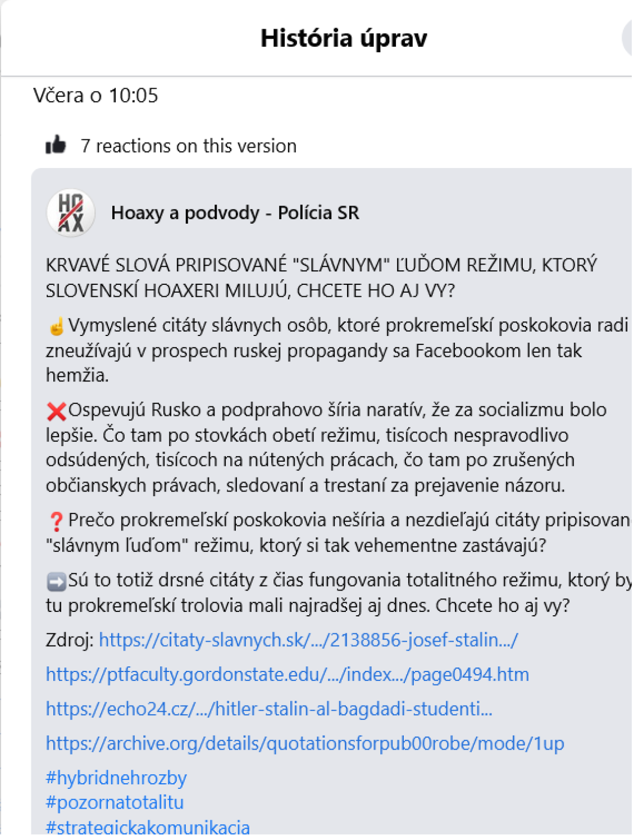Click the red question mark emoji
This screenshot has width=634, height=840.
point(56,521)
